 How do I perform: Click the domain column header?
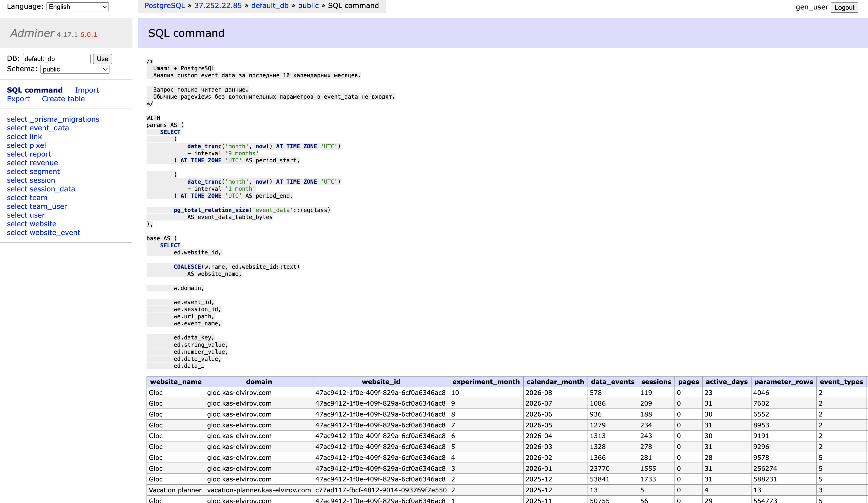coord(259,382)
